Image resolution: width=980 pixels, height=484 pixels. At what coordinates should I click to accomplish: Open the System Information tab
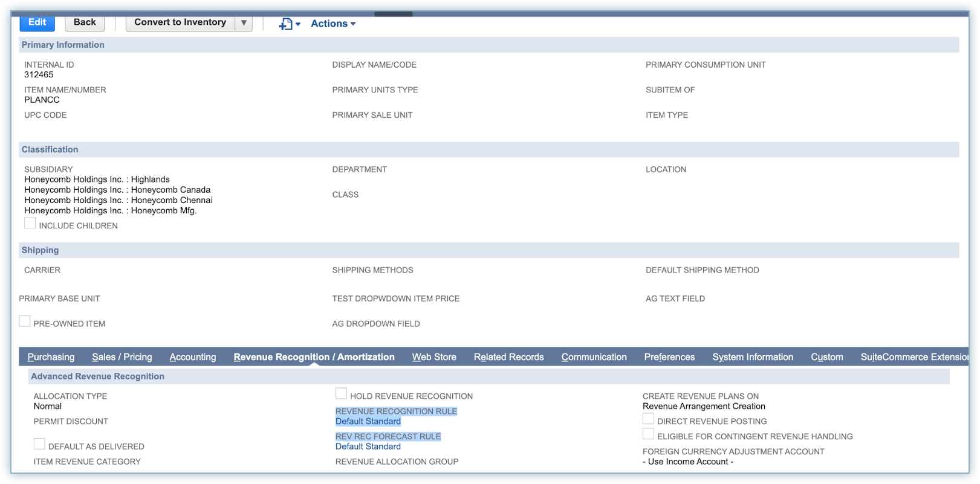pos(752,357)
